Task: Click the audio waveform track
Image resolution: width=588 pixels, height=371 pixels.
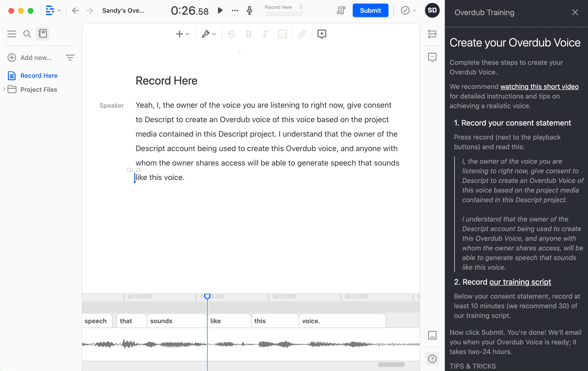Action: point(251,344)
